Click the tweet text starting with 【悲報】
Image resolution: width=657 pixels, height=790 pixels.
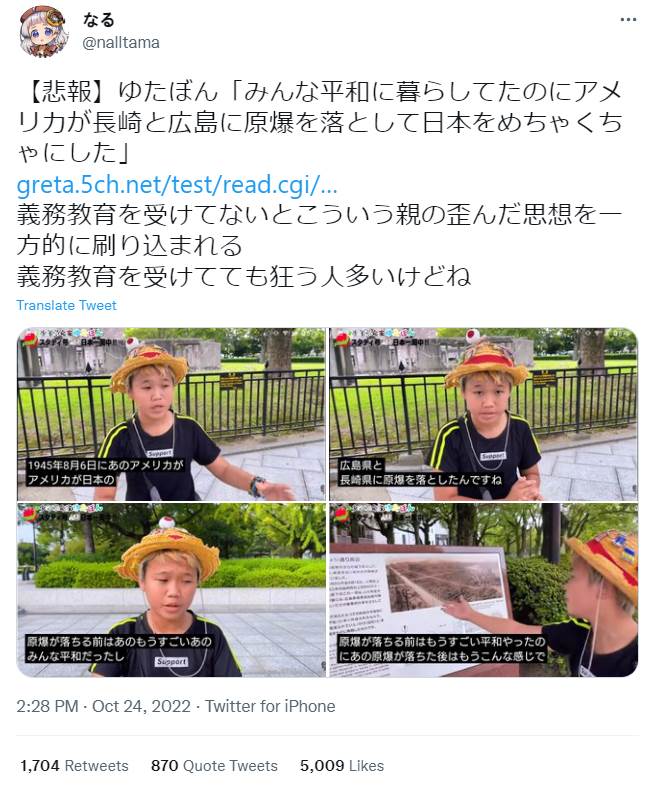tap(319, 122)
